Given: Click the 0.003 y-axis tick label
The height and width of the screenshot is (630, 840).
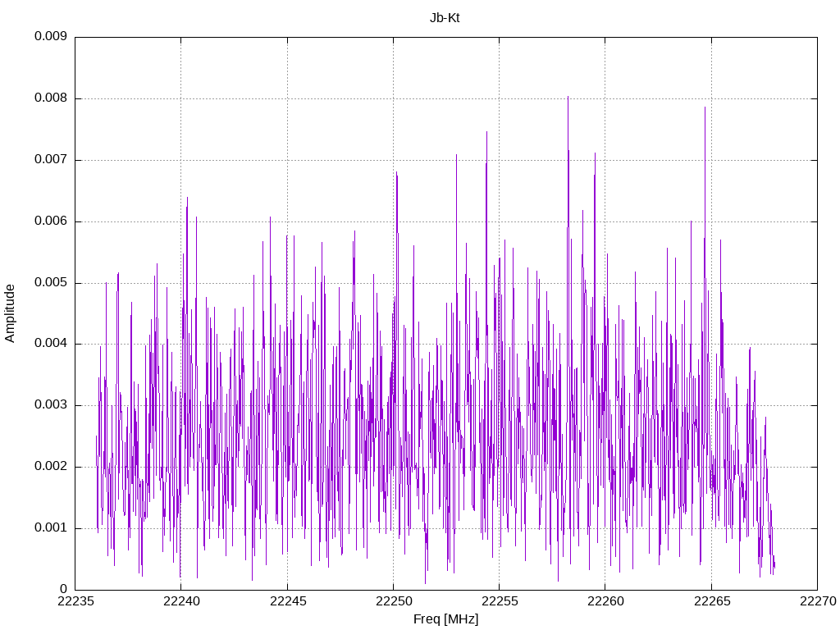Looking at the screenshot, I should [x=51, y=405].
